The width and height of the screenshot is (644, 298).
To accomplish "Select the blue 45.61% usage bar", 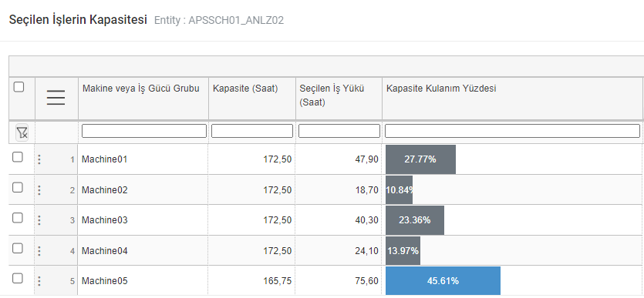I will coord(443,281).
